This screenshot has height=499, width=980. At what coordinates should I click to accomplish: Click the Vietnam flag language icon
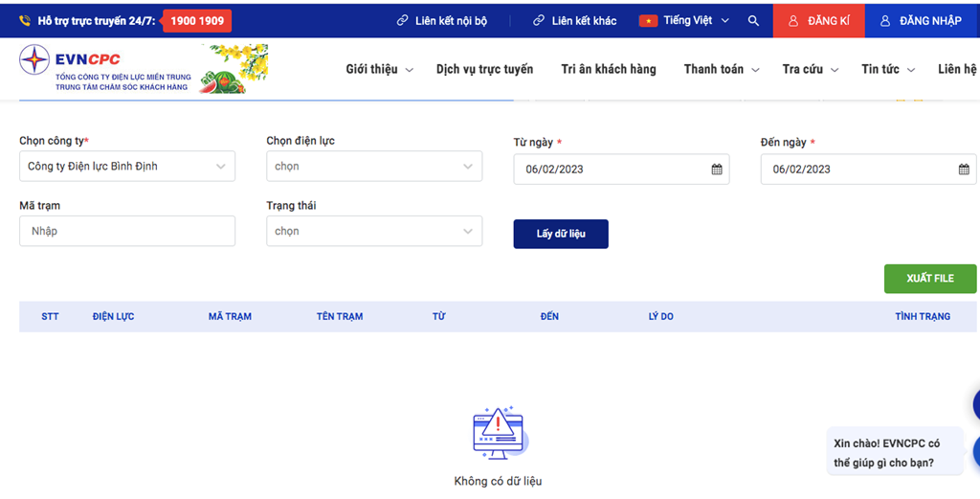tap(648, 20)
